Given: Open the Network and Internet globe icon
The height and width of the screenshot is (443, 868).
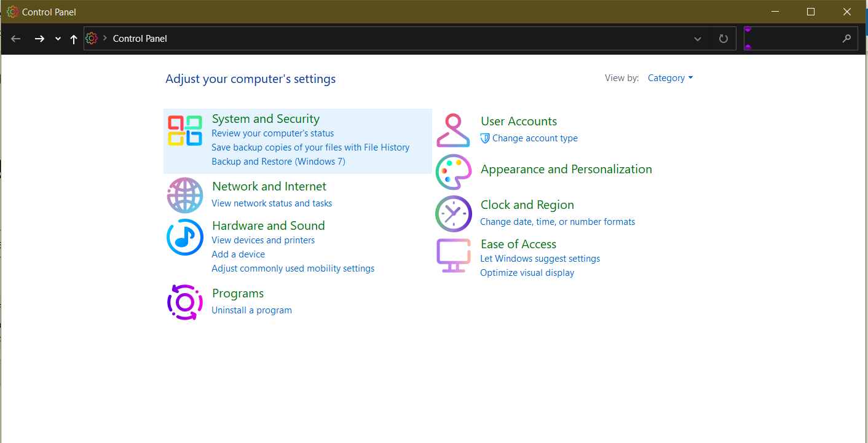Looking at the screenshot, I should point(185,195).
